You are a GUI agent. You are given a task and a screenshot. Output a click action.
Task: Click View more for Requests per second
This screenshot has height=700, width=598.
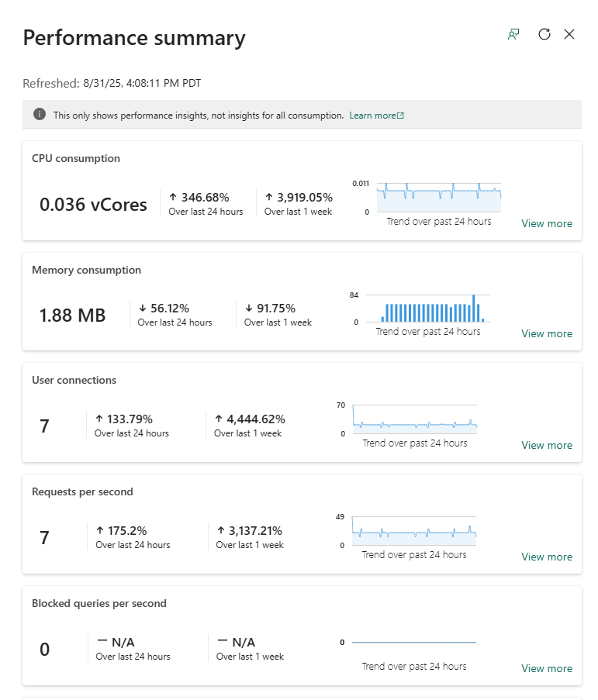546,557
